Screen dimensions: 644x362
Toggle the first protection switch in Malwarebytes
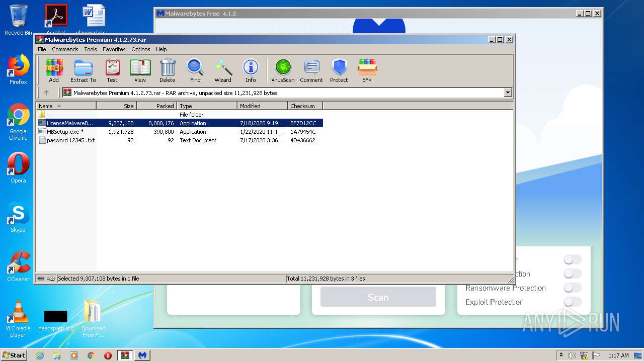tap(573, 259)
